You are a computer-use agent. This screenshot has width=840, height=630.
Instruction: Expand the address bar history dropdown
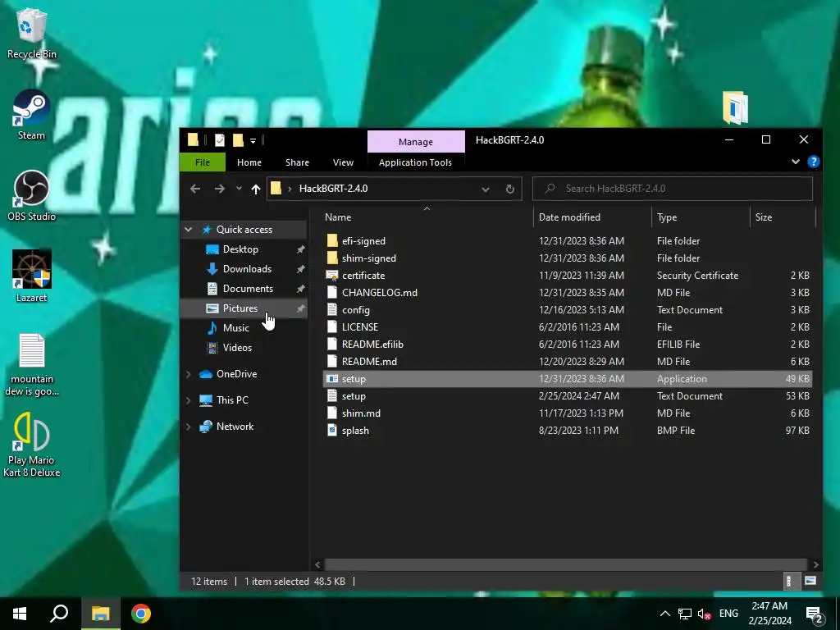(486, 189)
